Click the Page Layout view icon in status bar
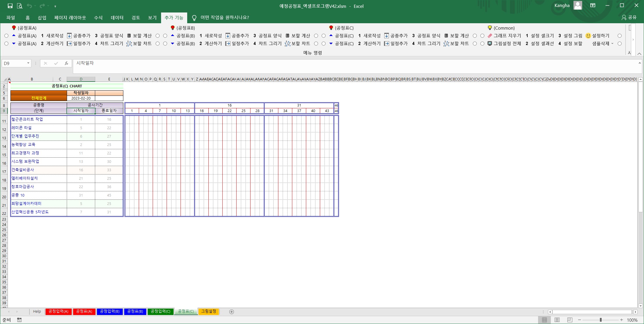Viewport: 644px width, 324px height. tap(557, 320)
